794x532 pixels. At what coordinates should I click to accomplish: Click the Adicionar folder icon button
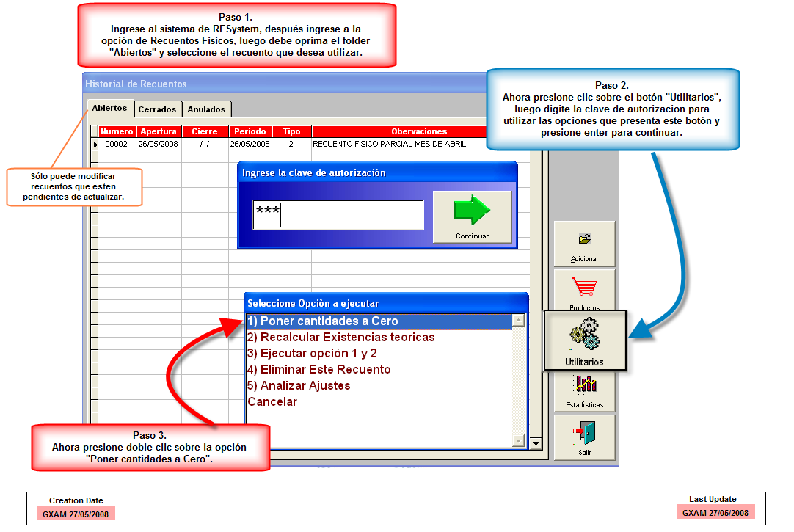click(584, 244)
